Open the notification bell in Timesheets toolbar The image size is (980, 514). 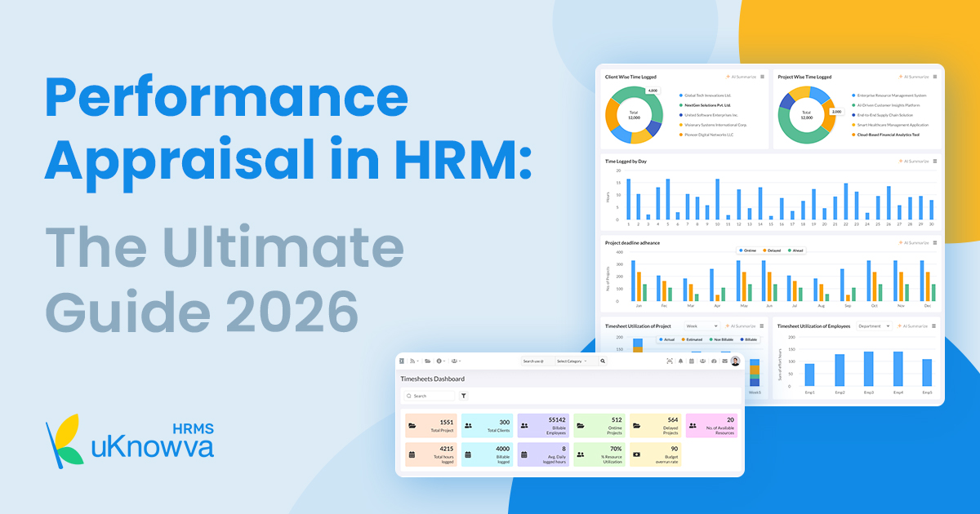[x=681, y=361]
